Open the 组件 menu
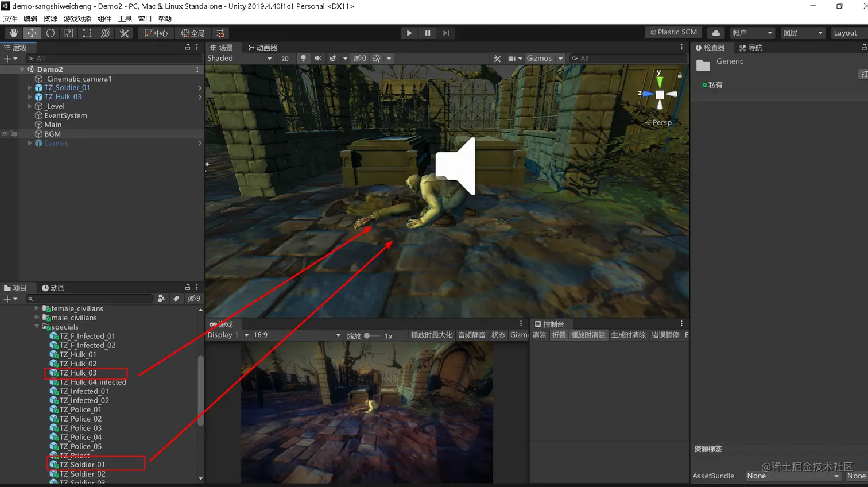This screenshot has width=868, height=487. pyautogui.click(x=105, y=19)
